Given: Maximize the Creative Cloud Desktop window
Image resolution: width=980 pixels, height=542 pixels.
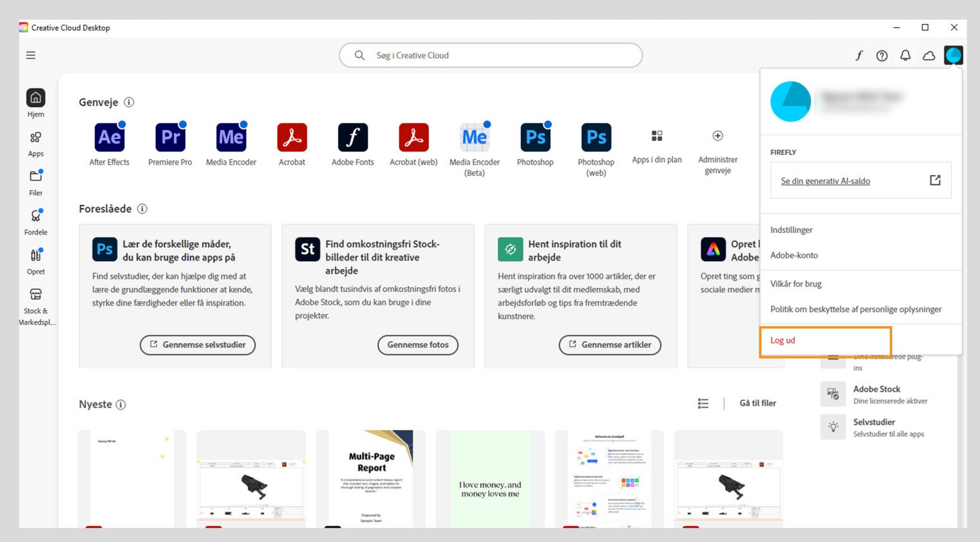Looking at the screenshot, I should [x=925, y=28].
